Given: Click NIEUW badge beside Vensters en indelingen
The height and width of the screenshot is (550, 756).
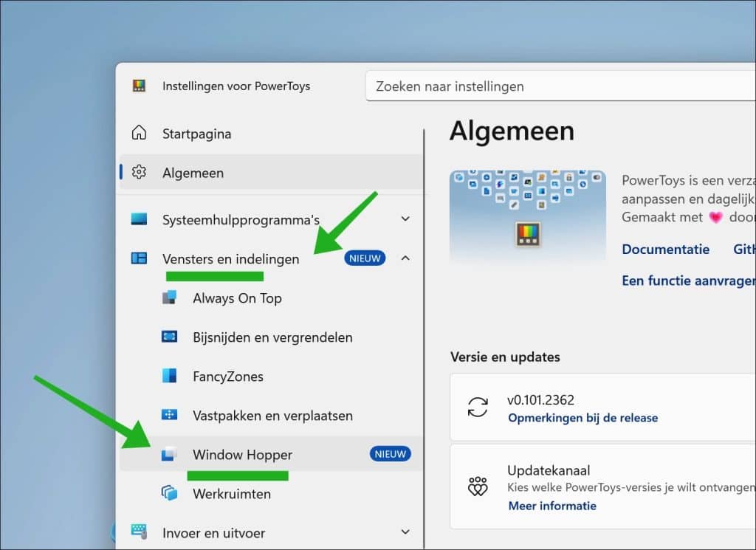Looking at the screenshot, I should pos(365,258).
